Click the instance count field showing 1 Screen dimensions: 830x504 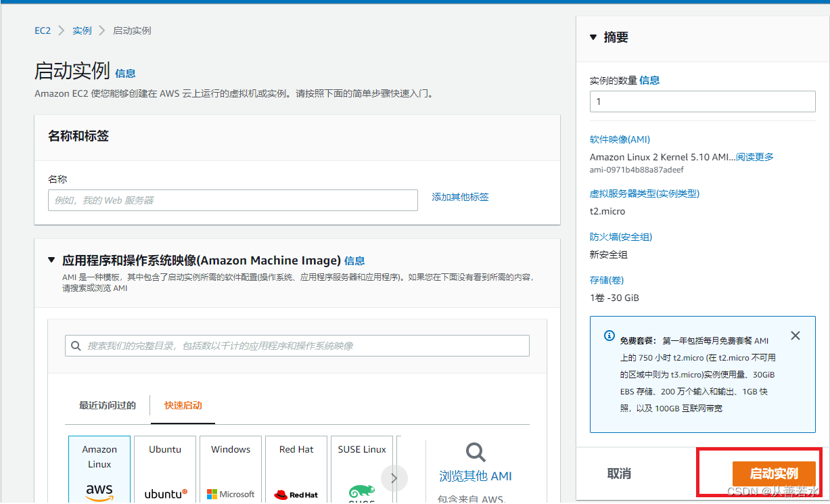[701, 101]
